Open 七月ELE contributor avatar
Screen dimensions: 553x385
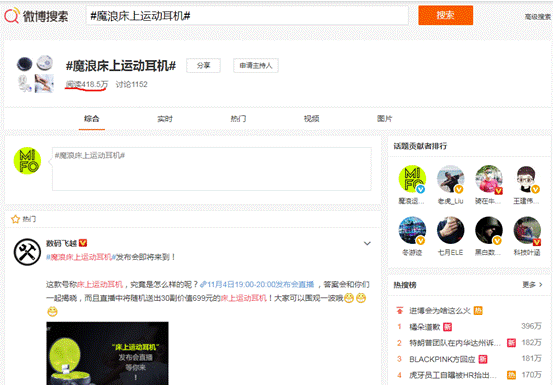point(450,230)
